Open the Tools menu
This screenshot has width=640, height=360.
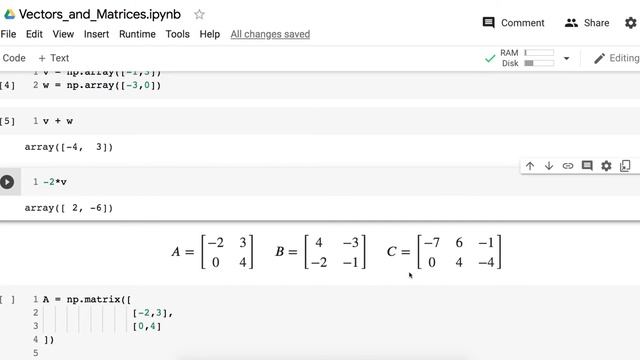pos(178,34)
